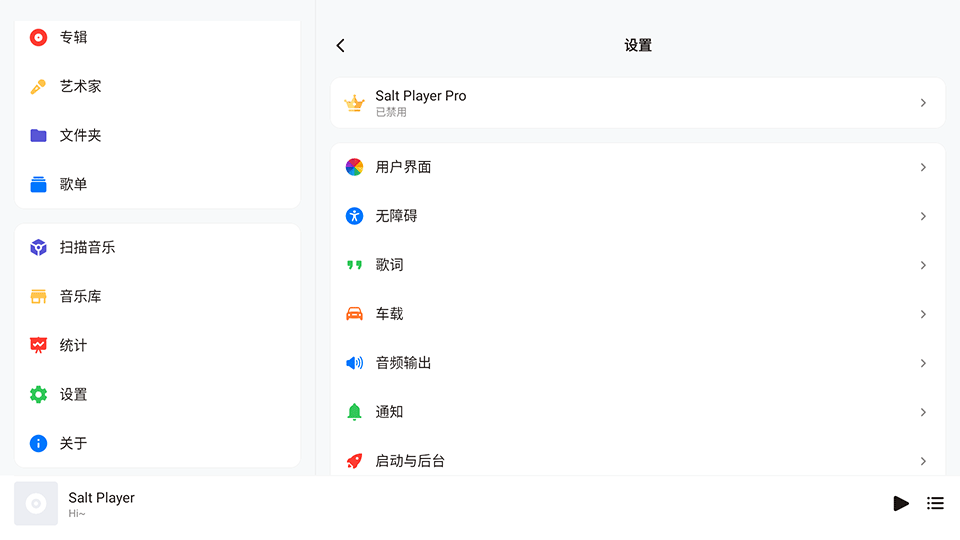The image size is (960, 540).
Task: Expand the 音频输出 row chevron
Action: point(923,363)
